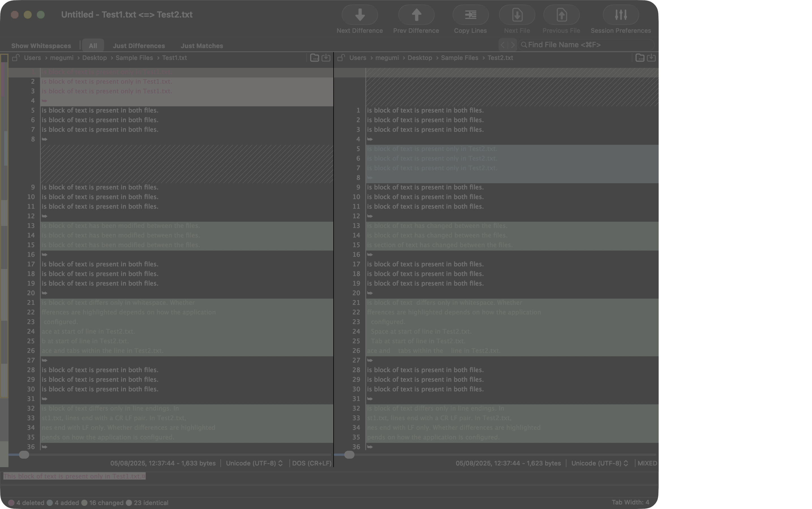The width and height of the screenshot is (812, 509).
Task: Click the "Tab Width: 4" status entry
Action: tap(630, 502)
